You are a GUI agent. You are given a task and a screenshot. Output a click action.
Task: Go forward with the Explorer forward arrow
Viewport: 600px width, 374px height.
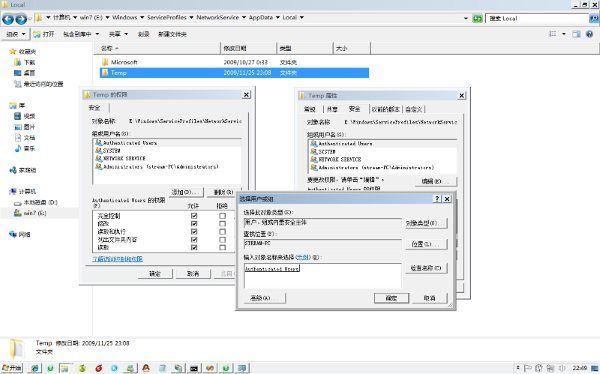click(21, 19)
